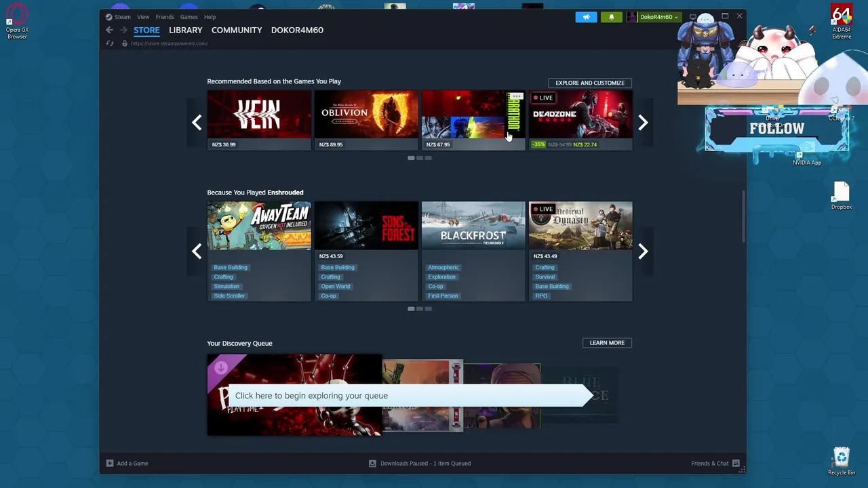Reload the store page
Image resolution: width=868 pixels, height=488 pixels.
click(110, 43)
